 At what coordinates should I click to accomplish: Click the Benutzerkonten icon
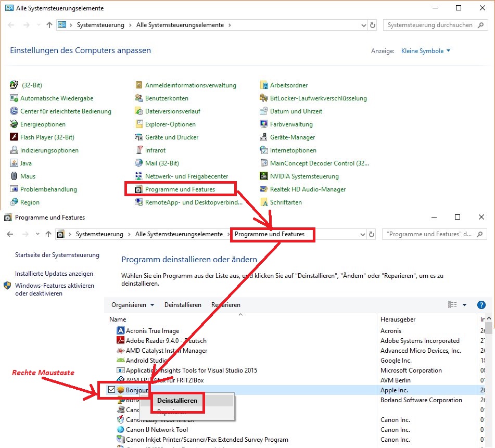tap(139, 98)
